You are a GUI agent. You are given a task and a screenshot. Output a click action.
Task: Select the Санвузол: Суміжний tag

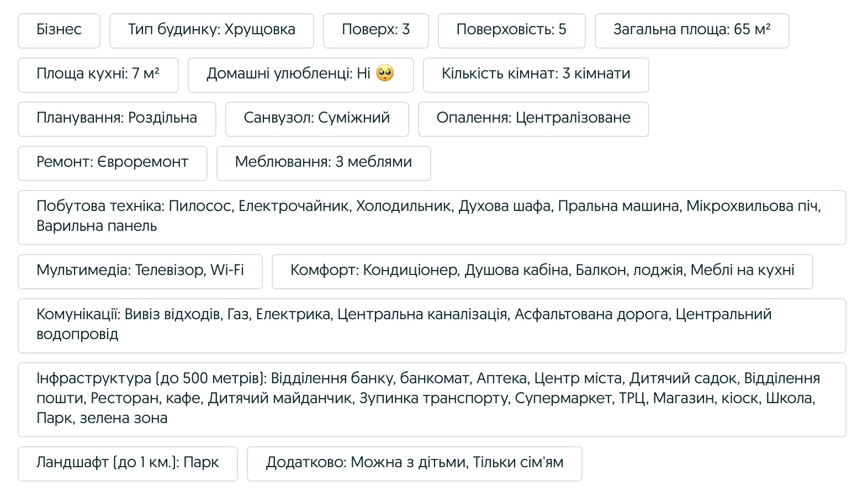pos(317,119)
